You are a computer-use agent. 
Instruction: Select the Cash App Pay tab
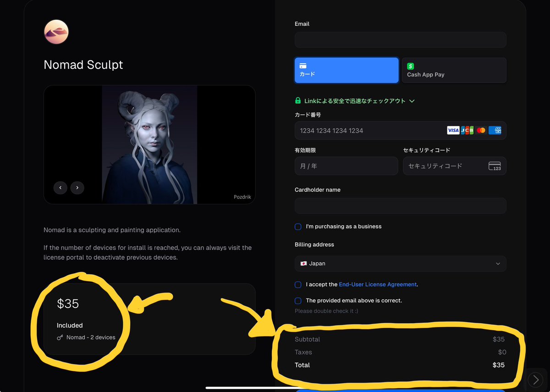(454, 70)
